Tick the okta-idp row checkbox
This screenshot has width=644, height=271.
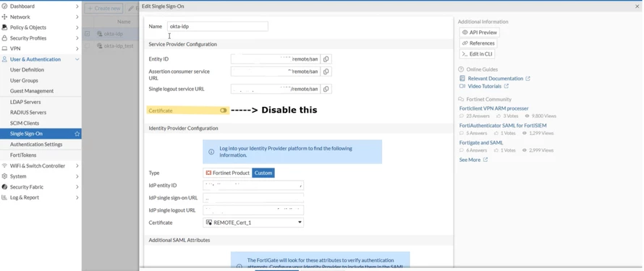pos(87,34)
